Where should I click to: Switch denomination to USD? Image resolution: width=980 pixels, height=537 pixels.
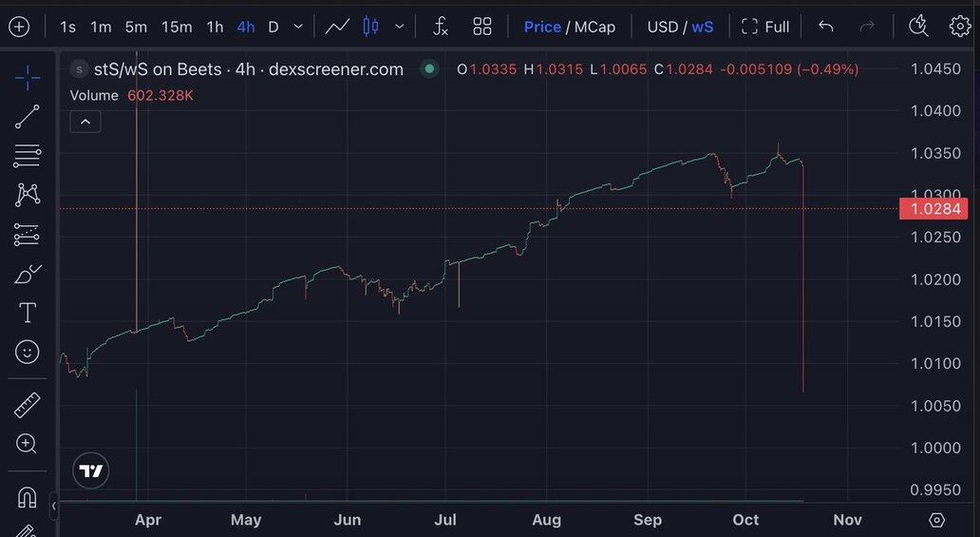662,27
